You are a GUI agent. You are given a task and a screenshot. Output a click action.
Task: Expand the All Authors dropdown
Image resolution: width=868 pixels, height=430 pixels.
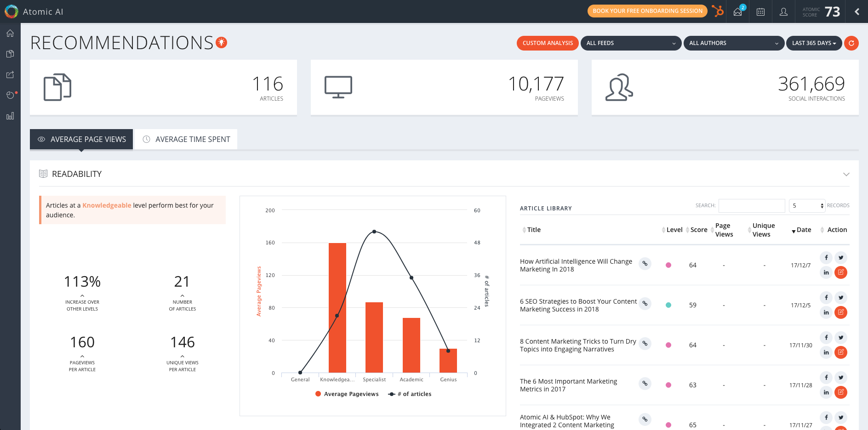tap(733, 43)
